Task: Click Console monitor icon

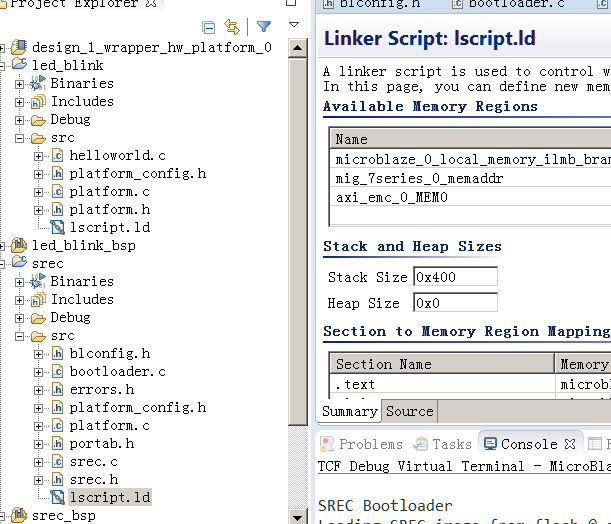Action: (x=490, y=444)
